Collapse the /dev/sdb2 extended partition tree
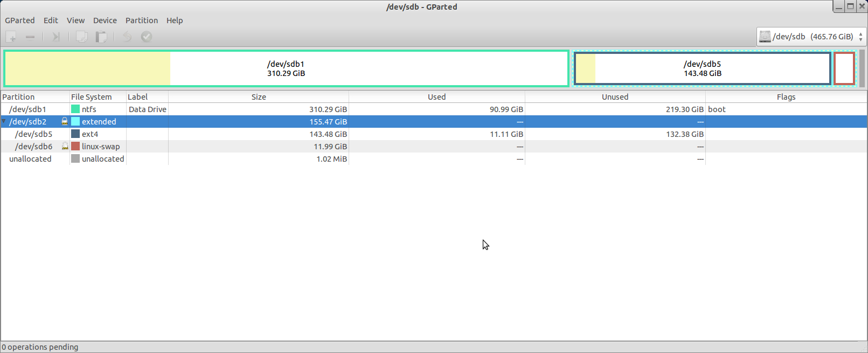Image resolution: width=868 pixels, height=353 pixels. [x=4, y=122]
